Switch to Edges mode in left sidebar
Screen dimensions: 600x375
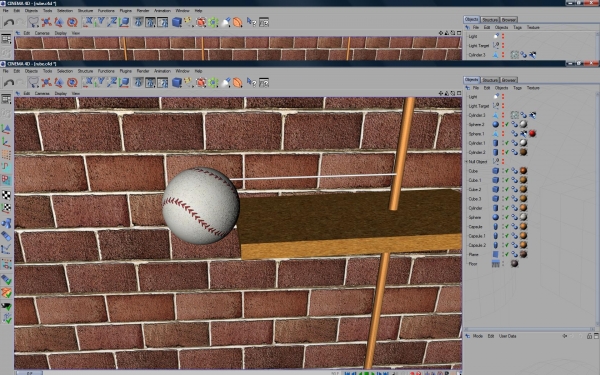[x=6, y=167]
